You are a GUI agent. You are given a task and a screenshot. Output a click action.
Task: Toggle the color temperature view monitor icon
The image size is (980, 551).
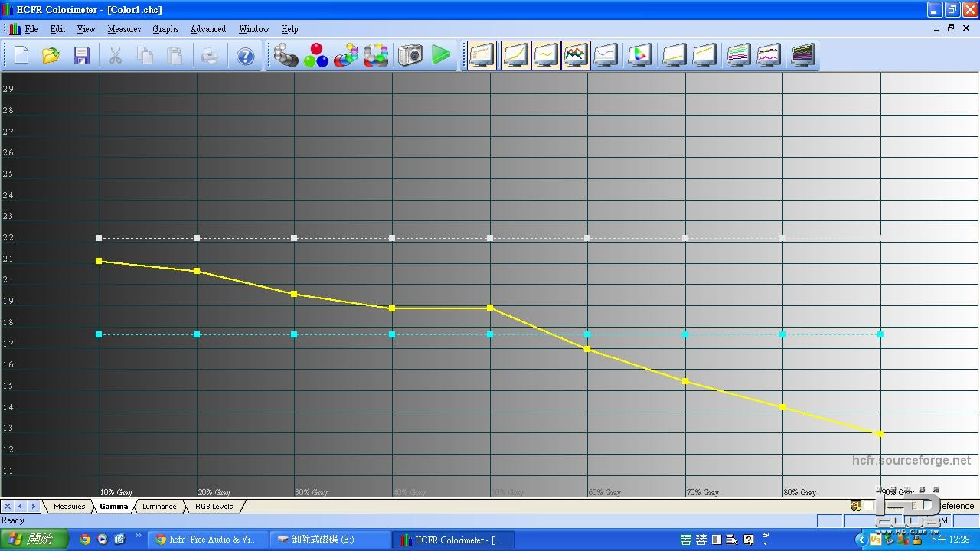coord(606,55)
